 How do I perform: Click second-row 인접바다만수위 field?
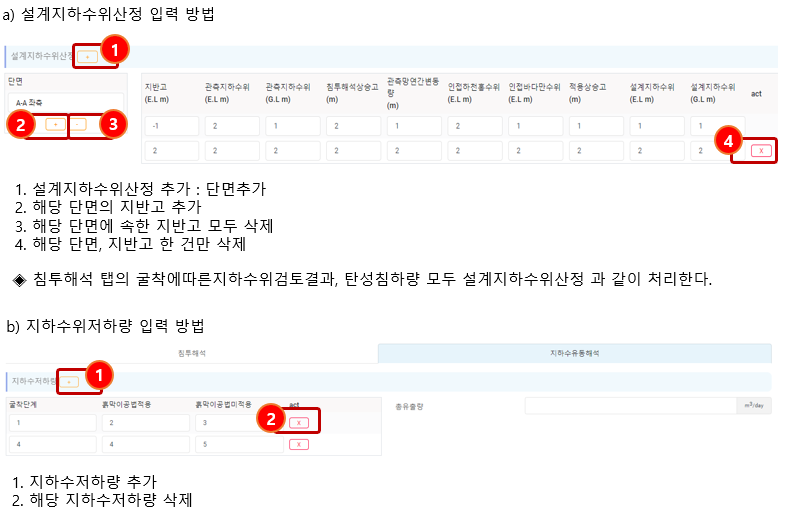click(536, 151)
